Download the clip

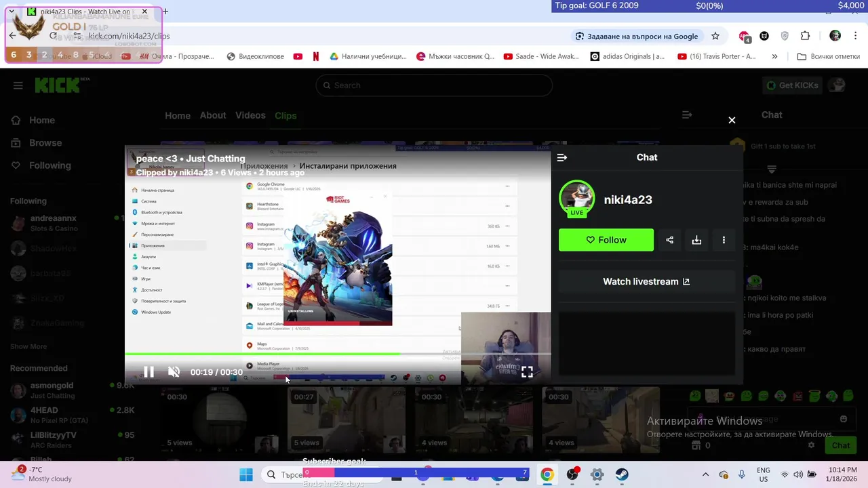point(696,240)
